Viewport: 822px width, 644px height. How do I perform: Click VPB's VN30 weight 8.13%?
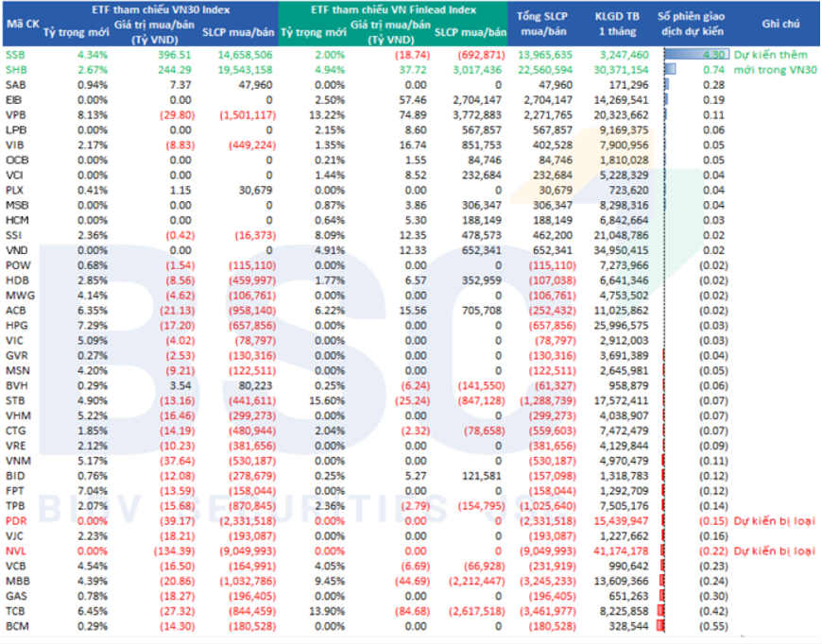click(93, 115)
